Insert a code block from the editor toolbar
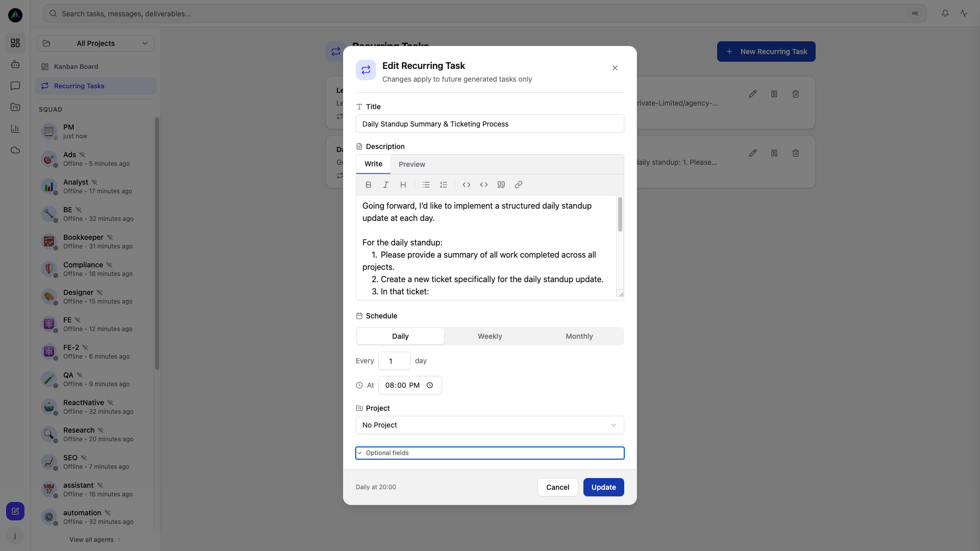Viewport: 980px width, 551px height. 484,185
